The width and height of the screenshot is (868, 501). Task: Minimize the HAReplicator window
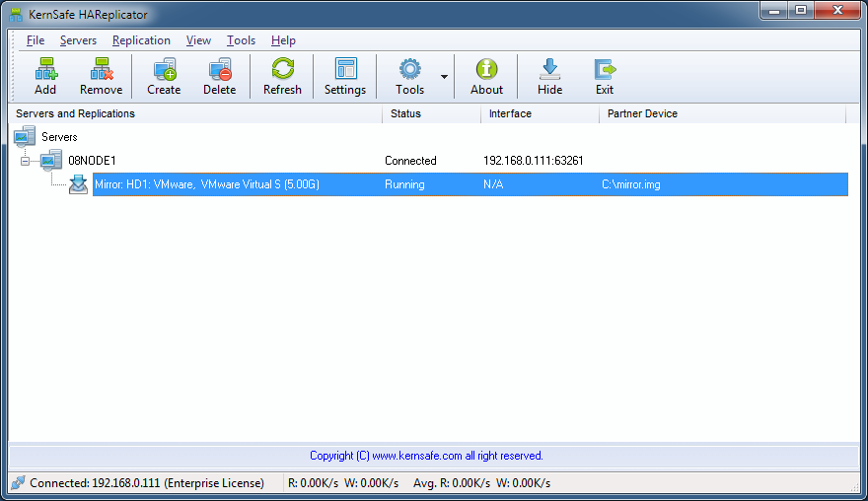pyautogui.click(x=774, y=10)
